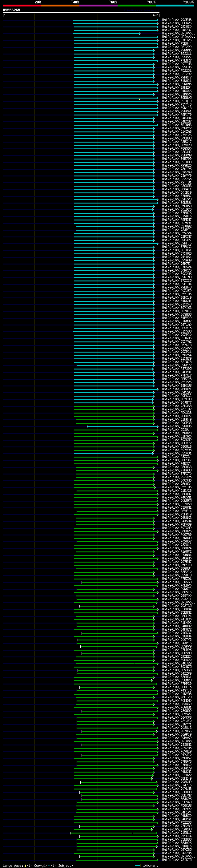Image resolution: width=197 pixels, height=868 pixels.
Task: Select the UniRef100_C6T2R9 label
Action: [177, 47]
